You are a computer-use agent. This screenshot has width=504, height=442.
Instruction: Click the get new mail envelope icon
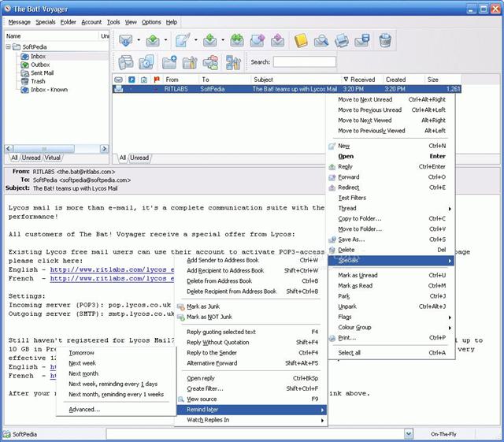click(x=125, y=40)
